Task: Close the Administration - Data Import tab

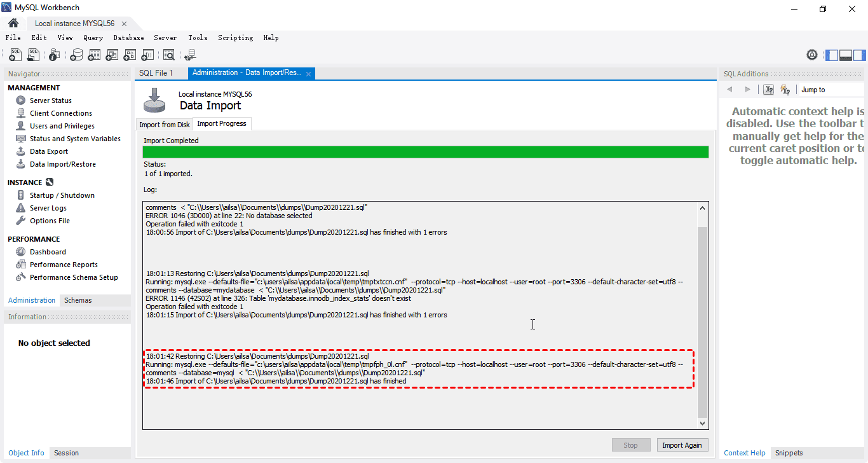Action: pos(309,74)
